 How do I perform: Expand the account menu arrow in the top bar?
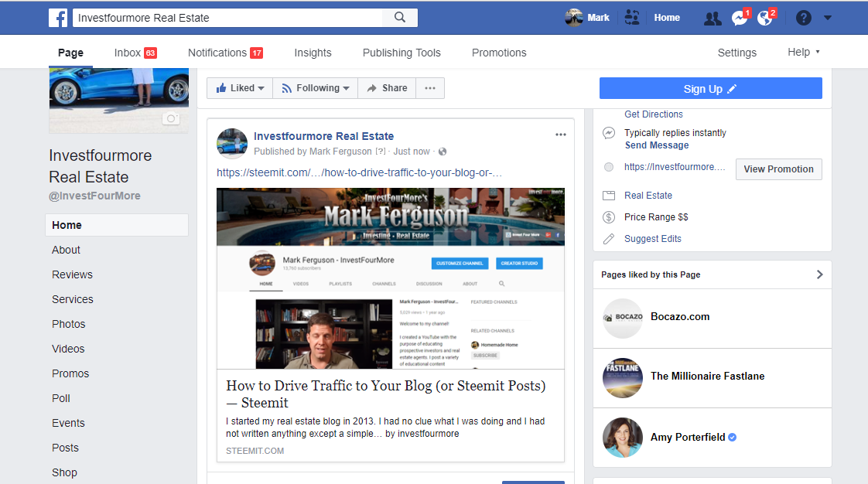(x=828, y=18)
